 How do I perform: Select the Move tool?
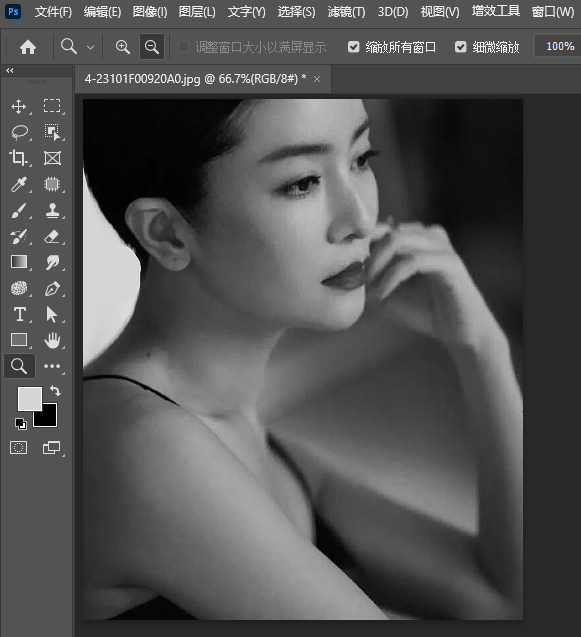coord(19,106)
